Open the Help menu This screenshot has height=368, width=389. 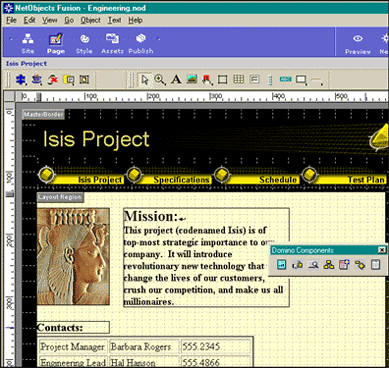tap(135, 20)
